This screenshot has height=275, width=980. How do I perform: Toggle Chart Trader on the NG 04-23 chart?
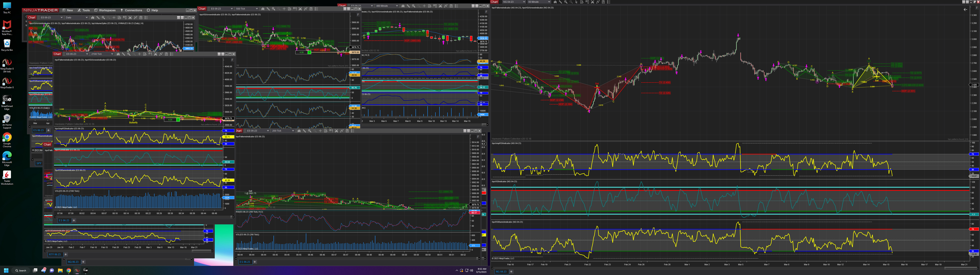587,2
